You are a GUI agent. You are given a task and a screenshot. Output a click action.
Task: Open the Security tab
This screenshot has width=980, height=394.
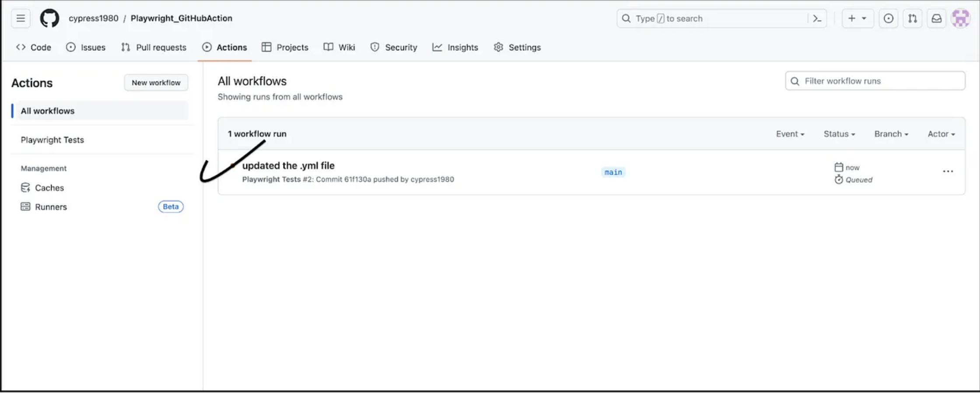(393, 47)
